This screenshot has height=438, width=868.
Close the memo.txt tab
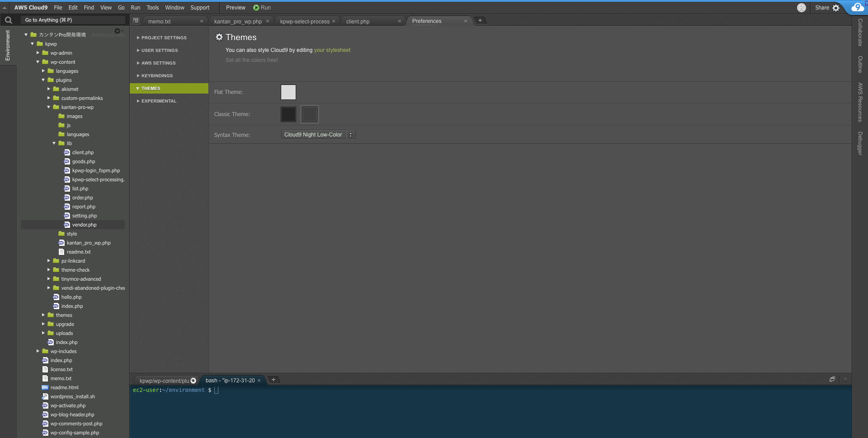coord(202,21)
